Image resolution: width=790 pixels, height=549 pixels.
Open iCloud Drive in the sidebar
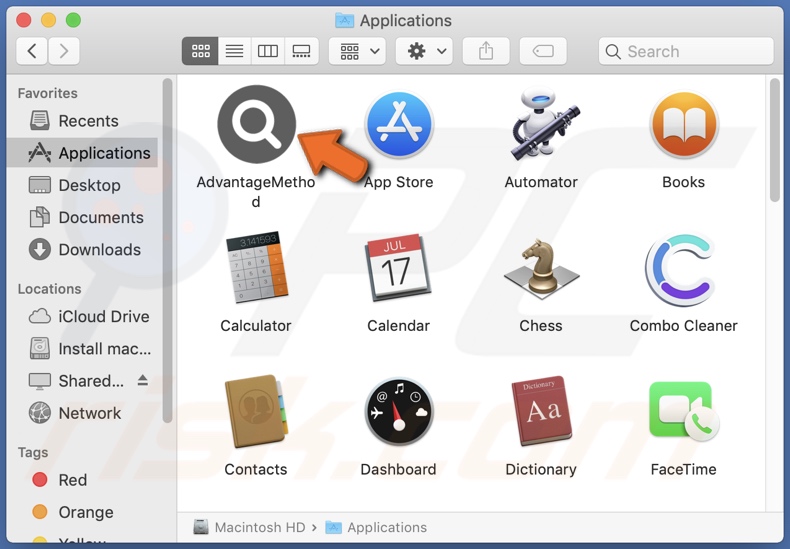[x=83, y=316]
